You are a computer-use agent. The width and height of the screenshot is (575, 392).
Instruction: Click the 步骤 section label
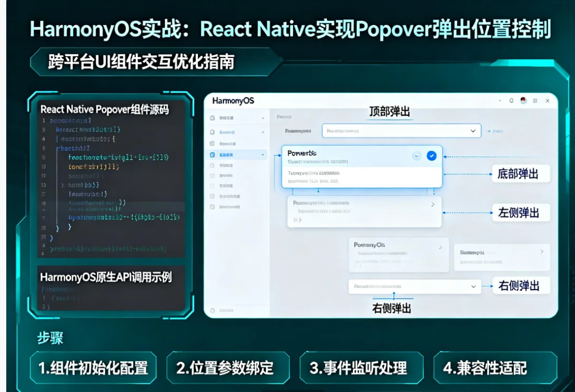(50, 338)
